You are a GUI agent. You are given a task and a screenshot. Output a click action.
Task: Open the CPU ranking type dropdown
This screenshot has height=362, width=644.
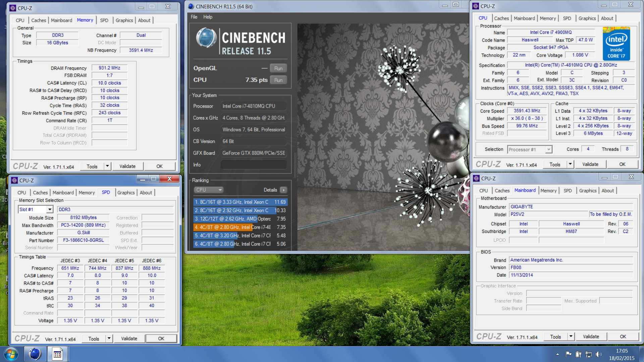[x=208, y=190]
